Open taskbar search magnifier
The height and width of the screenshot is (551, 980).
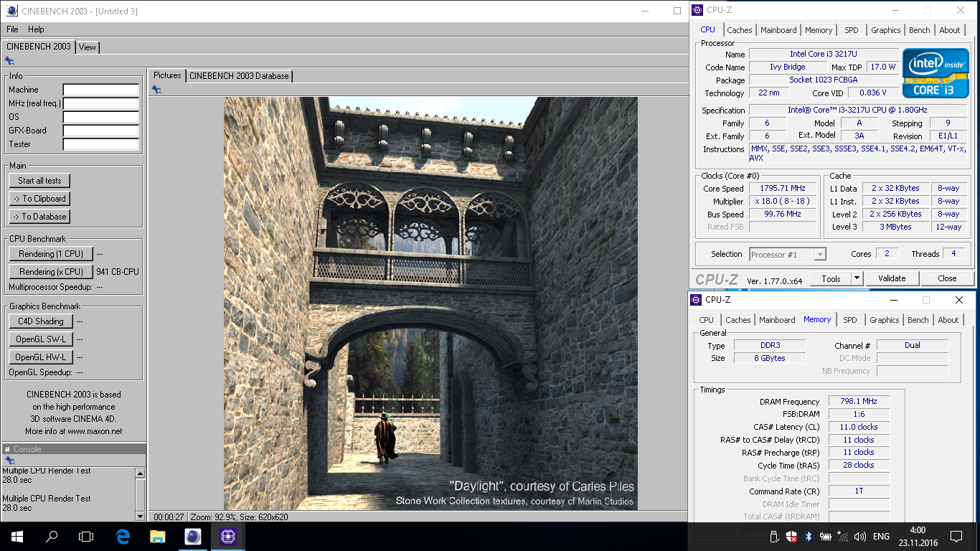(x=52, y=536)
